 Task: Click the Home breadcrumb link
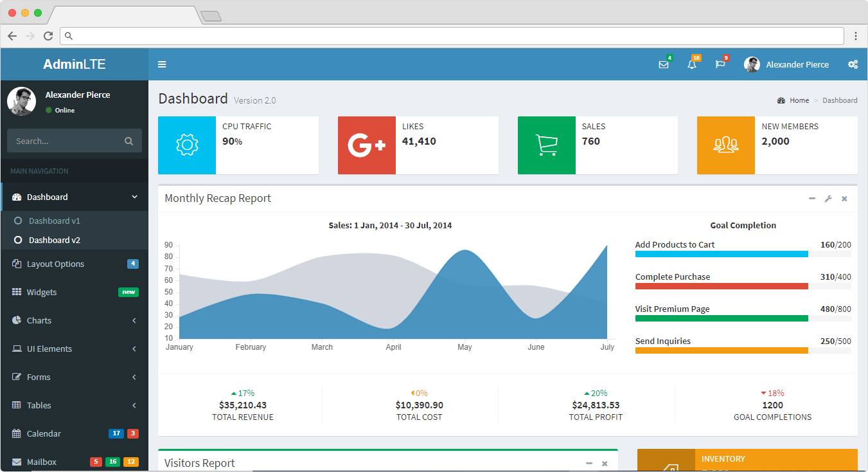[799, 100]
